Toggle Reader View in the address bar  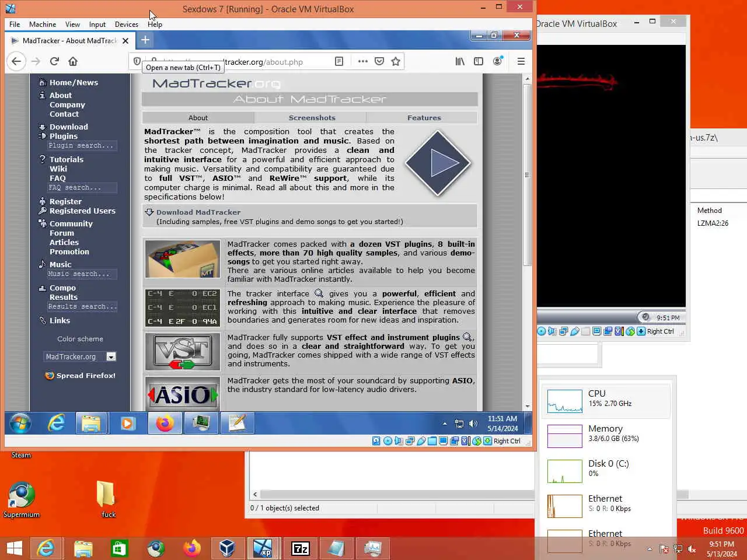coord(339,61)
